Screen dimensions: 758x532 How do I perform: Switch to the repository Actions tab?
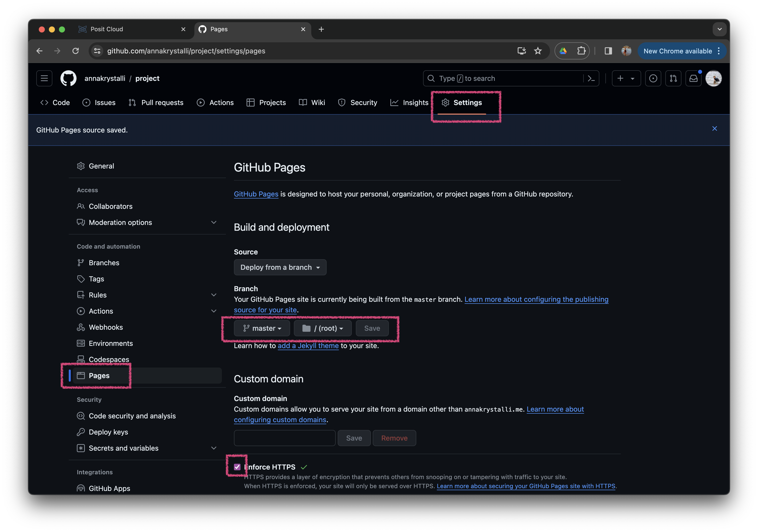(215, 103)
